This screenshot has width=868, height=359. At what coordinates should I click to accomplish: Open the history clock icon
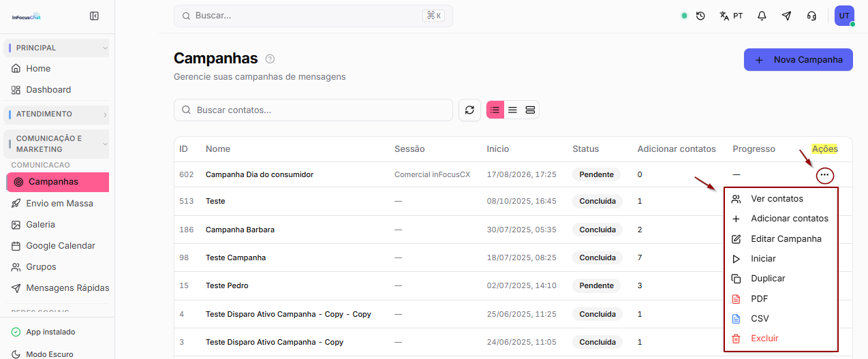(x=700, y=16)
